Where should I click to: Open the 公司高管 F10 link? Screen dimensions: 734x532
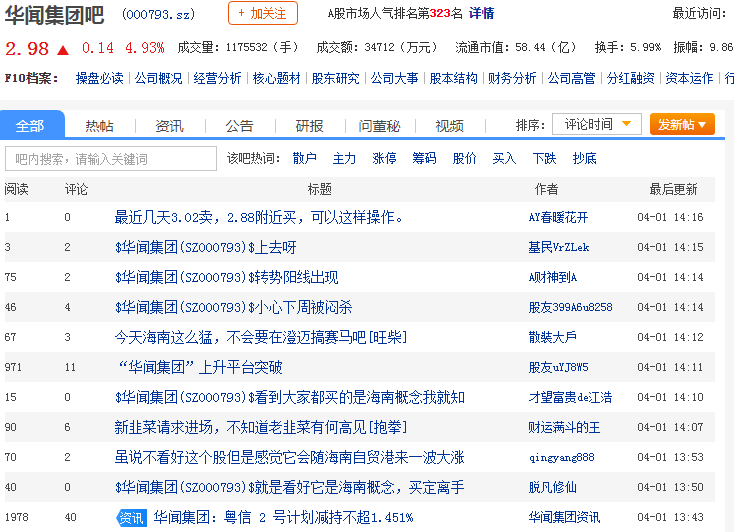point(571,78)
